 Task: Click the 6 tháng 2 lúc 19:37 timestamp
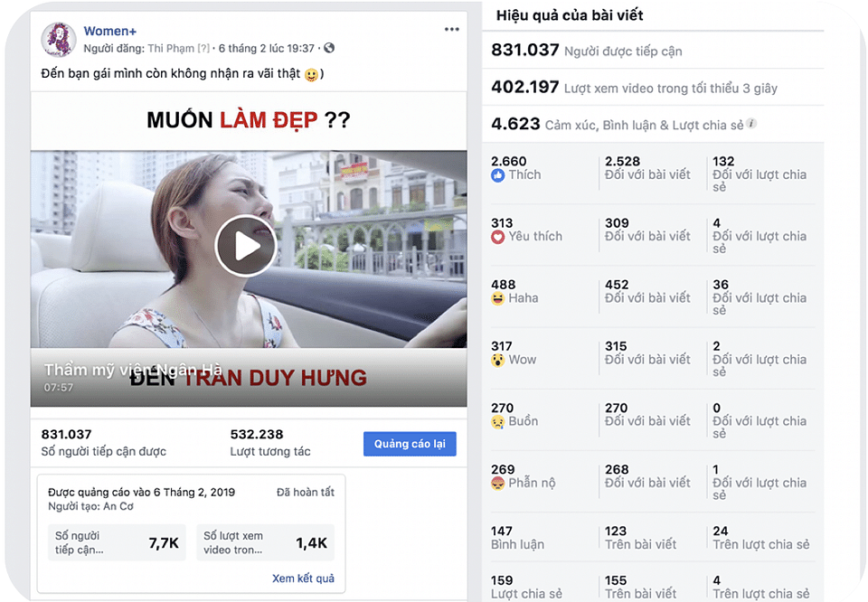pos(266,49)
